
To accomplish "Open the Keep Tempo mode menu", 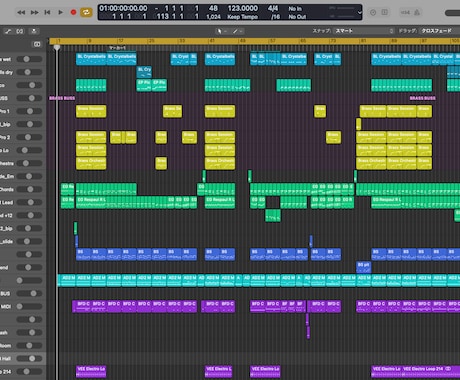I will (242, 17).
